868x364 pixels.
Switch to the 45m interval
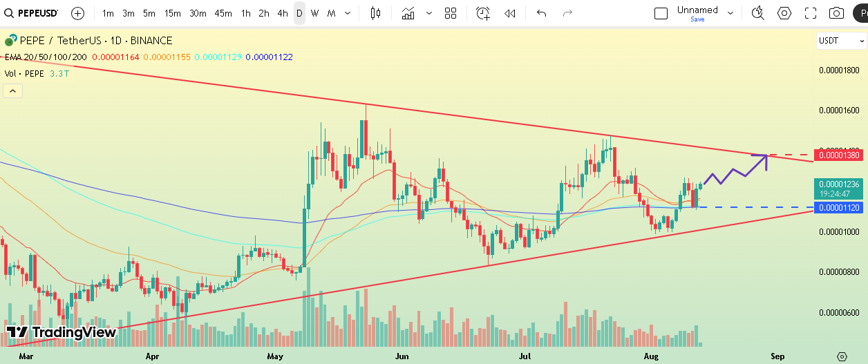[x=223, y=13]
